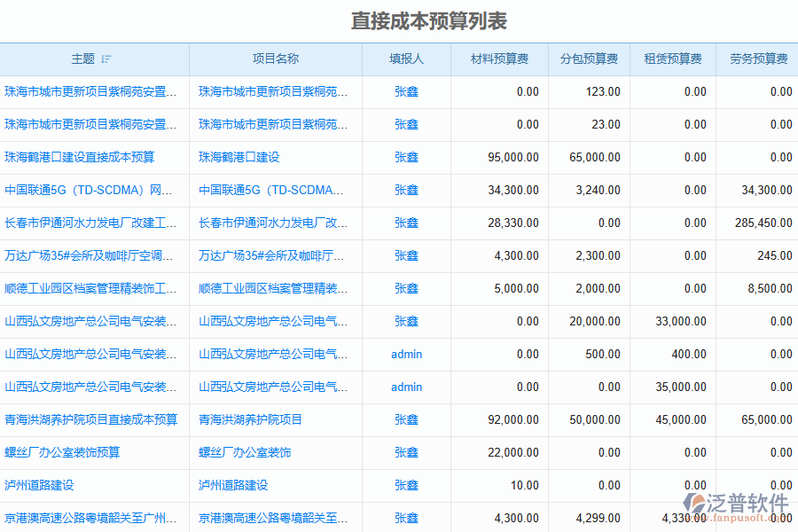Open 泸州道路建设 link in the 主题 column
This screenshot has width=798, height=532.
click(39, 485)
